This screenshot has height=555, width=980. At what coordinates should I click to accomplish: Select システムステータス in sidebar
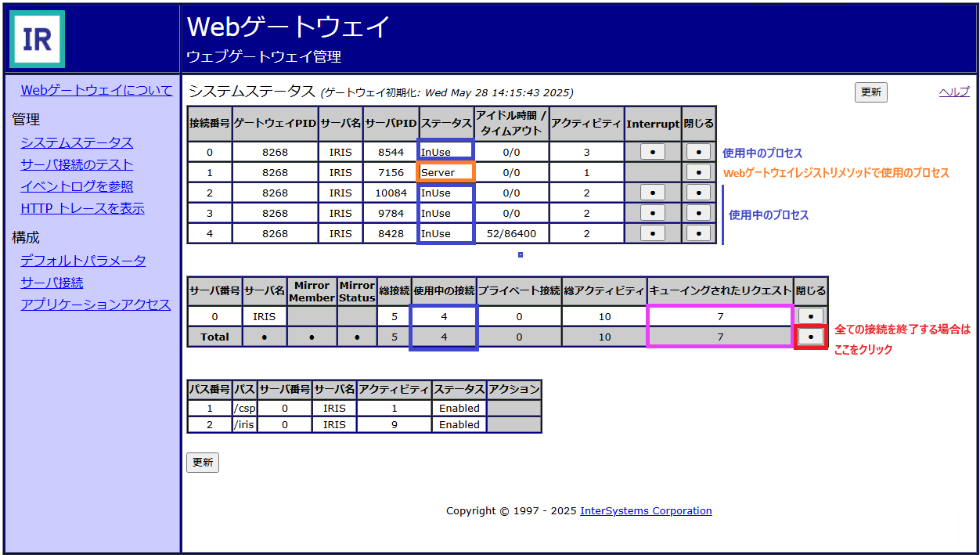click(x=77, y=142)
